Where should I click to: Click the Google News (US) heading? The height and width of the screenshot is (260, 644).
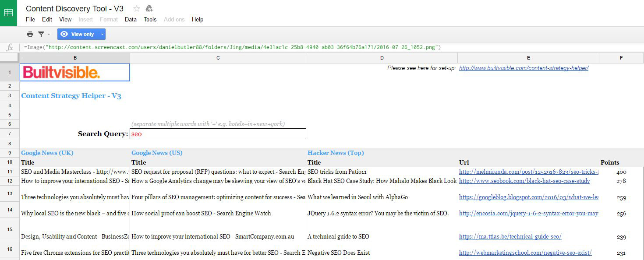(x=157, y=153)
